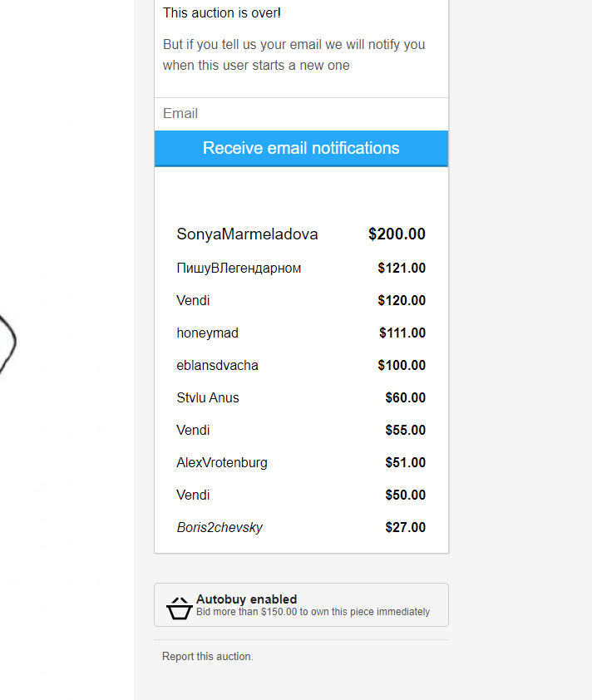
Task: Open honeymad bidder profile
Action: [207, 333]
